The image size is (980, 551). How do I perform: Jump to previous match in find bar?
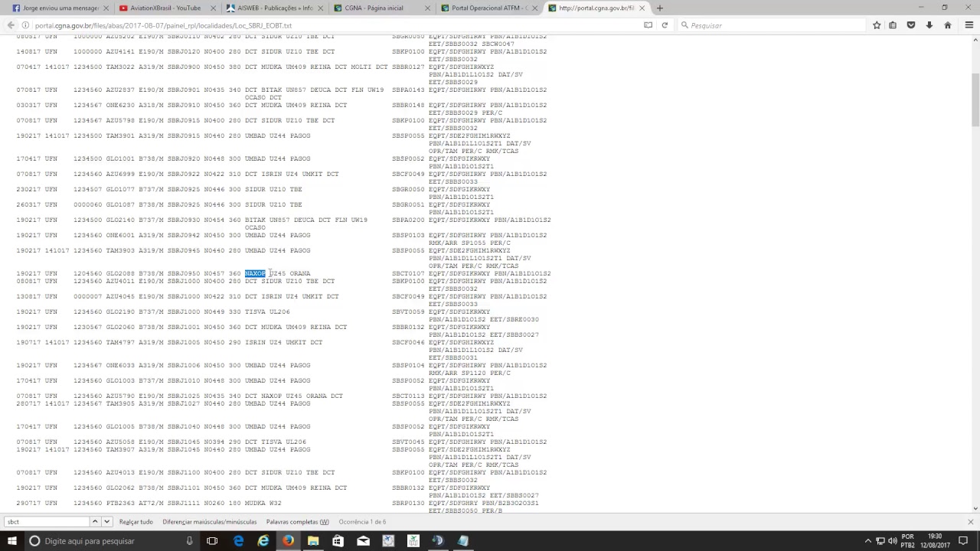click(x=95, y=522)
